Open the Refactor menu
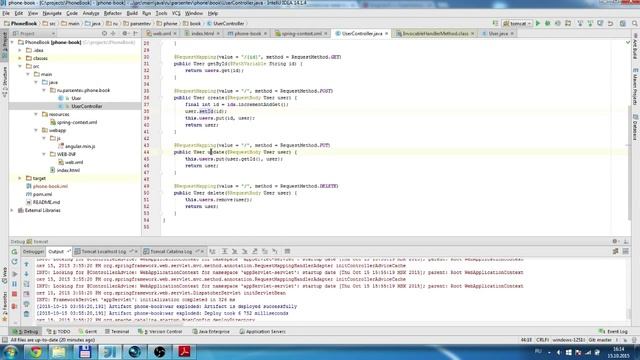Viewport: 640px width, 360px height. coord(113,13)
